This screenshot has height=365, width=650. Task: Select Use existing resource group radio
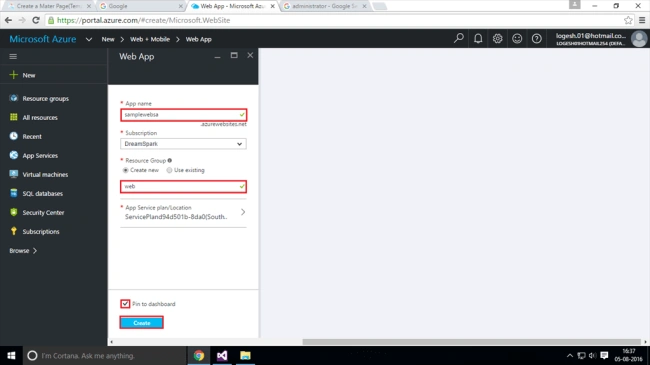pyautogui.click(x=169, y=170)
